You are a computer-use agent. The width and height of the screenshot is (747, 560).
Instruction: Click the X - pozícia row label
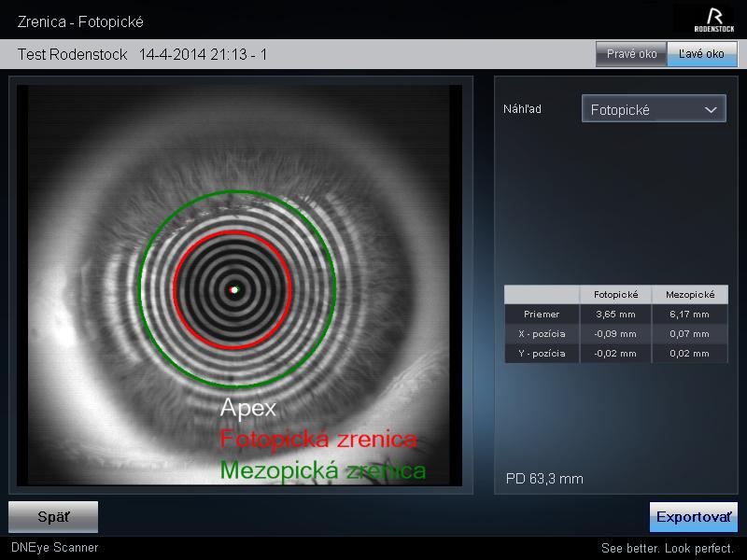click(x=542, y=334)
